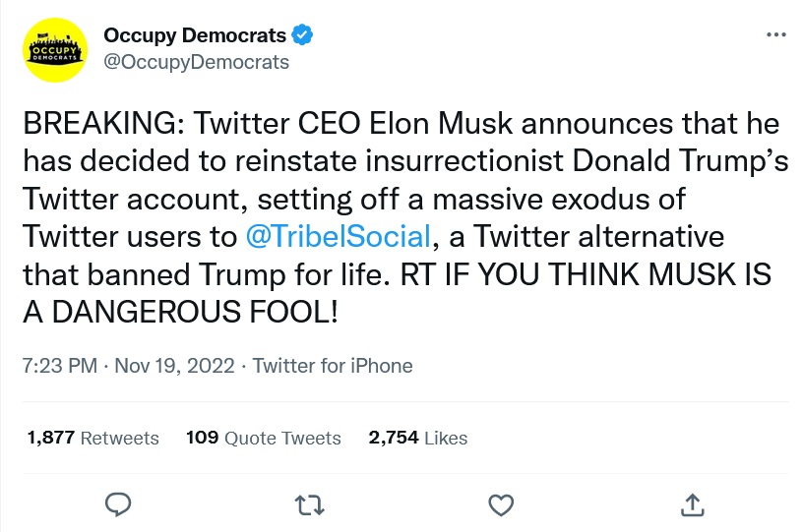The width and height of the screenshot is (803, 532).
Task: View the 2,754 Likes list
Action: 418,438
